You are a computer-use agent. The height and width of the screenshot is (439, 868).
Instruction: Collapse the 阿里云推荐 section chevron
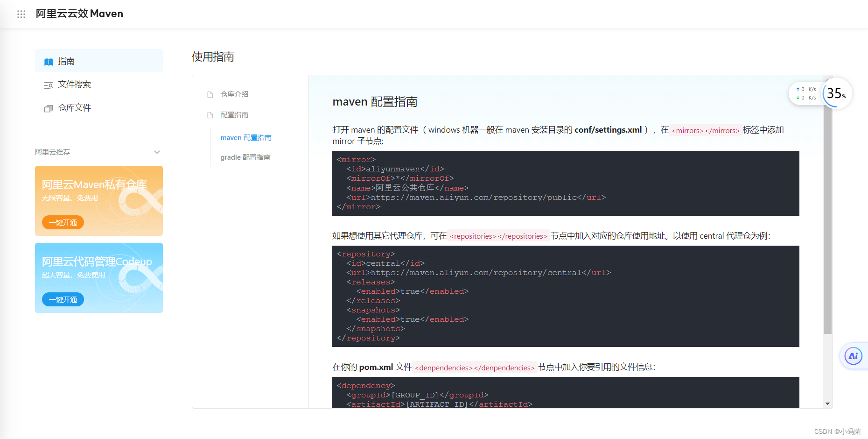pos(157,152)
